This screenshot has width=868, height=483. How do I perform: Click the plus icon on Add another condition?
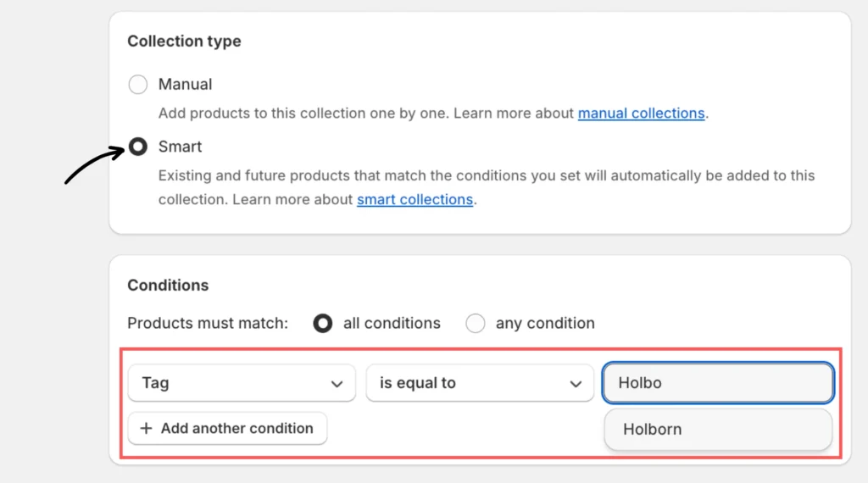click(x=146, y=429)
